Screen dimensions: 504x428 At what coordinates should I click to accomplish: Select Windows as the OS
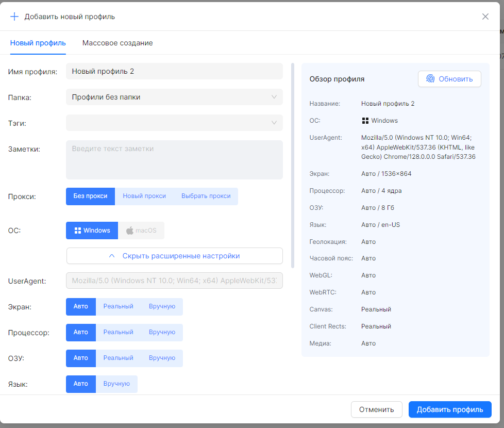click(x=92, y=231)
